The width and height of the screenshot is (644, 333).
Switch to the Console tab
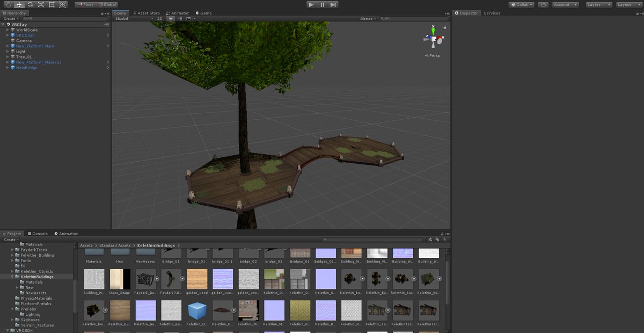[x=38, y=234]
